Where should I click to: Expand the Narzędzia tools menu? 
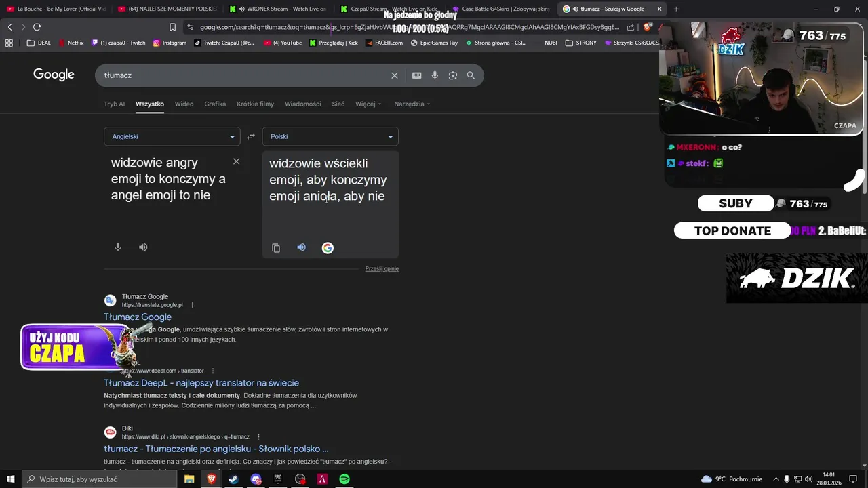tap(412, 104)
